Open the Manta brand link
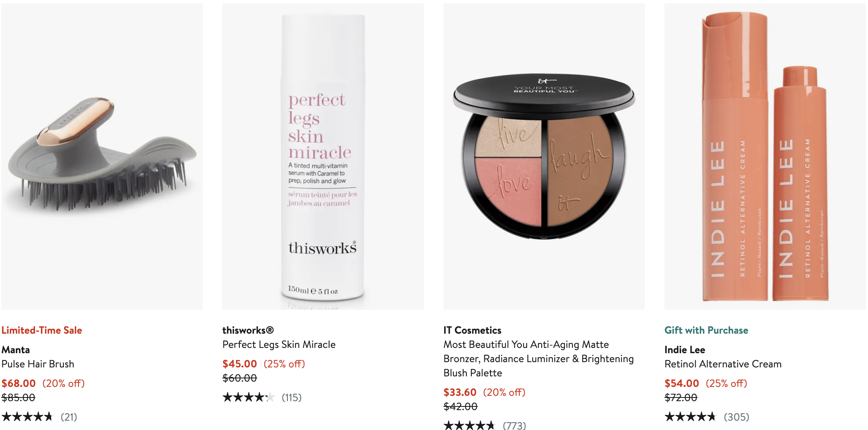The height and width of the screenshot is (430, 868). pyautogui.click(x=16, y=350)
